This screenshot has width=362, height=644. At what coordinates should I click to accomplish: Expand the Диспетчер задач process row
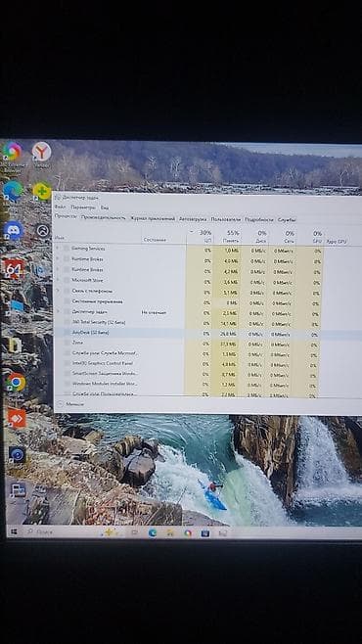57,312
